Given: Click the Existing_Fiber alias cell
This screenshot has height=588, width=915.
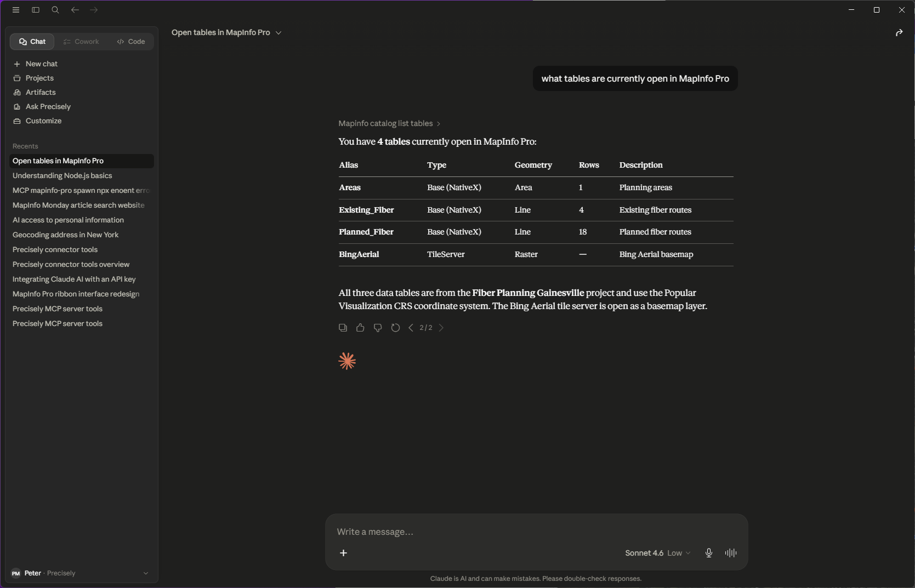Looking at the screenshot, I should point(366,210).
